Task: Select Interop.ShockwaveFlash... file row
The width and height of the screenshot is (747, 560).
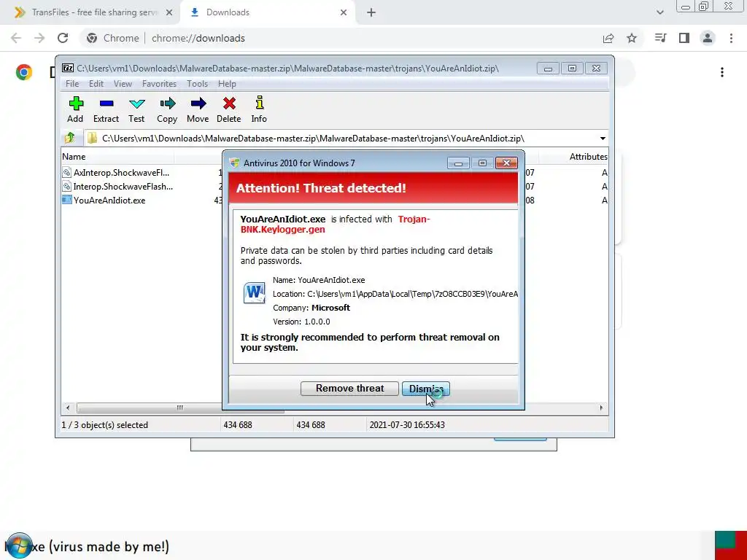Action: (x=117, y=186)
